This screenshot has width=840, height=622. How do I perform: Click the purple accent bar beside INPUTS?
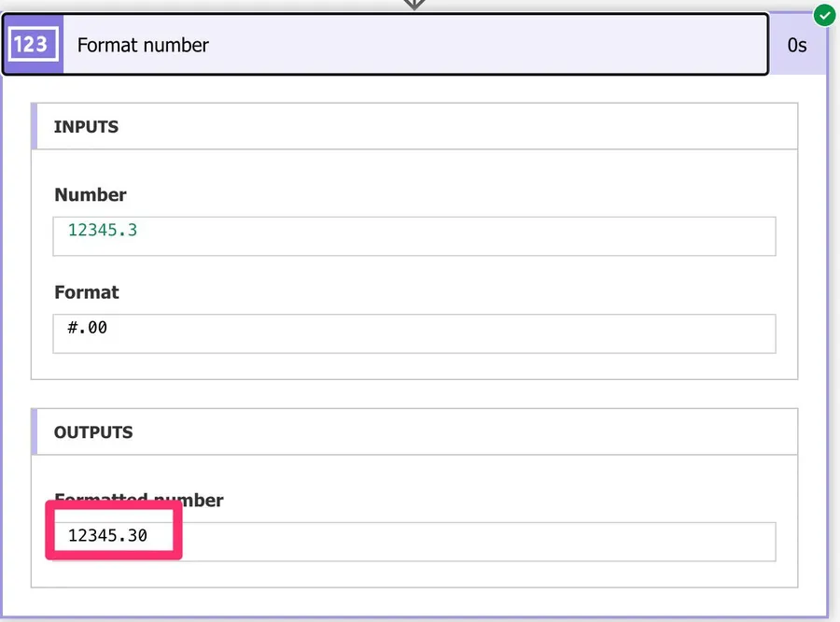point(35,126)
